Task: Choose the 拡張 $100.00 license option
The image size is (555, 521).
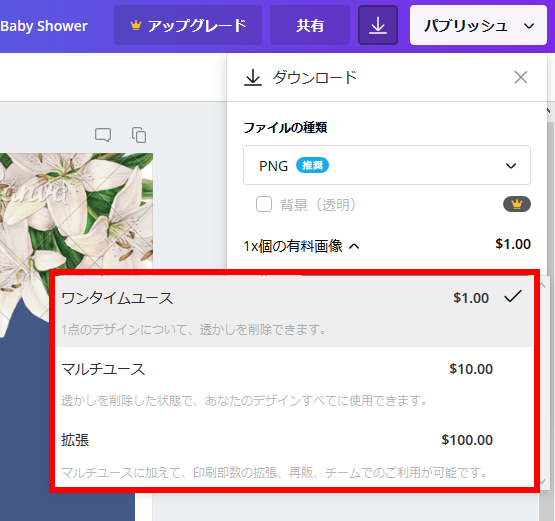Action: [294, 454]
